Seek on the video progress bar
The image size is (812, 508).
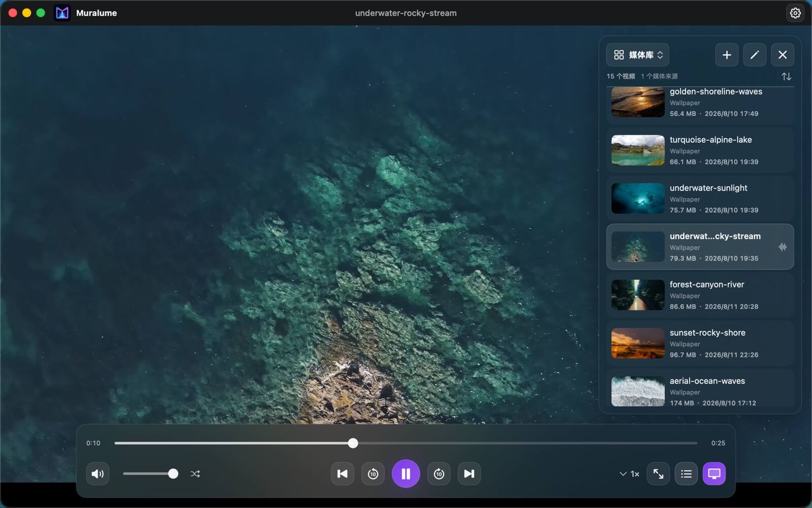click(x=406, y=443)
